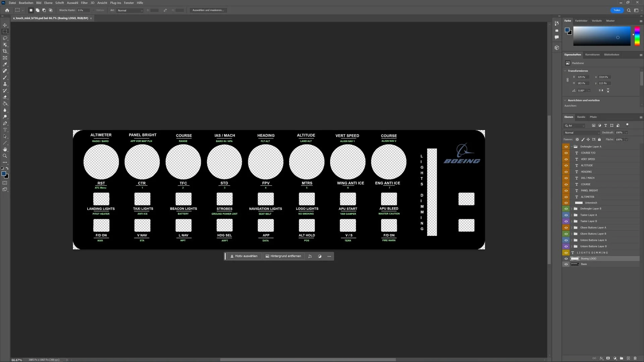Select the Clone Stamp tool

(5, 84)
